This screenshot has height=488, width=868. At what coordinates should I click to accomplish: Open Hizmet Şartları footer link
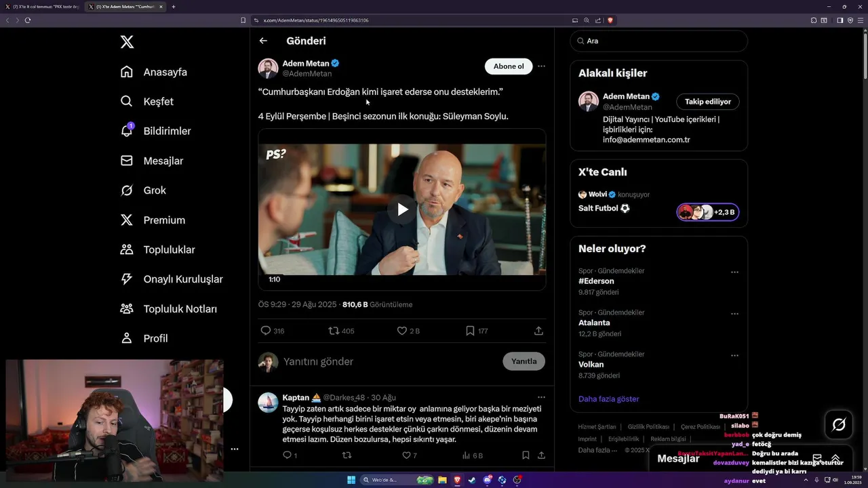597,427
